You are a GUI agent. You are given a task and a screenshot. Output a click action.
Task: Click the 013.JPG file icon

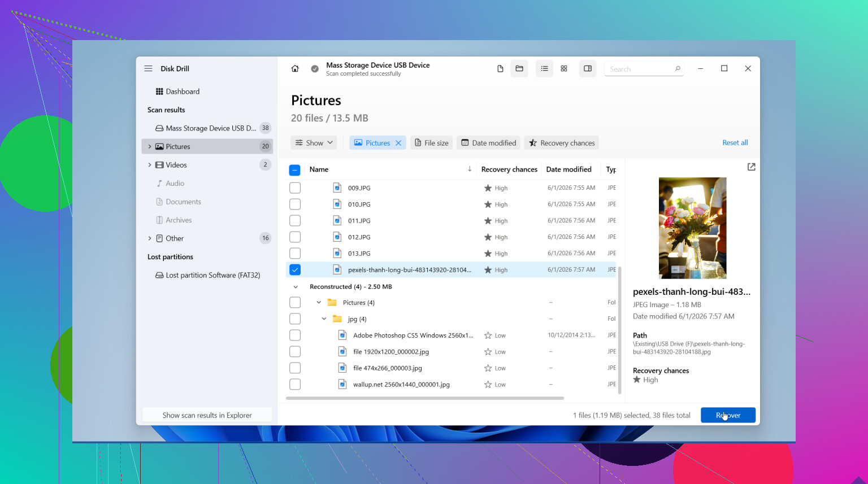pyautogui.click(x=337, y=254)
